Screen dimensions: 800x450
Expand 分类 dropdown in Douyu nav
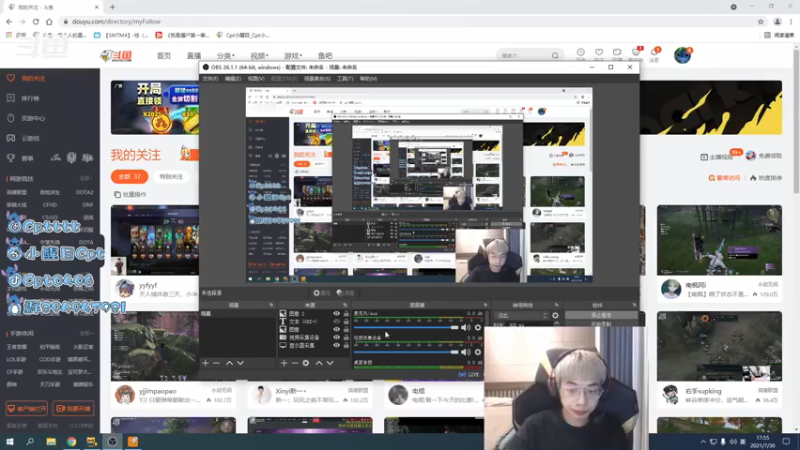click(226, 56)
